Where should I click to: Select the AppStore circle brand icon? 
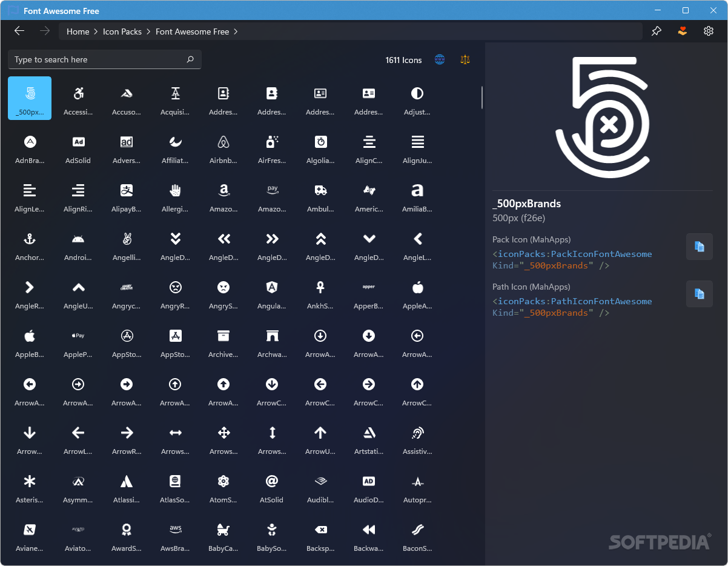pos(127,341)
